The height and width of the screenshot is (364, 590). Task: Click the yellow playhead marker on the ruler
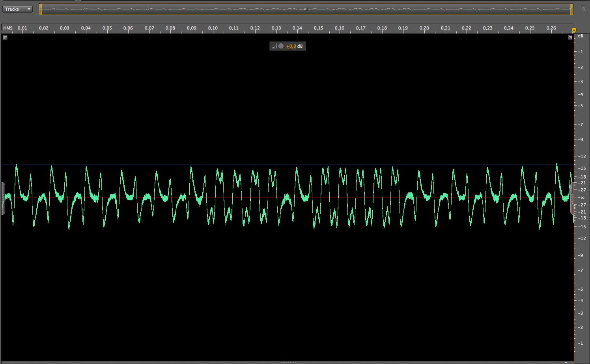574,30
